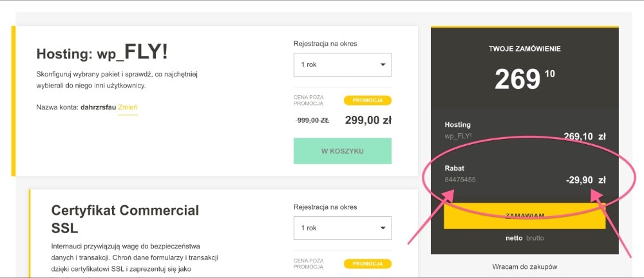Click the PROMOCJA badge in the SSL card
This screenshot has height=278, width=644.
click(x=367, y=263)
